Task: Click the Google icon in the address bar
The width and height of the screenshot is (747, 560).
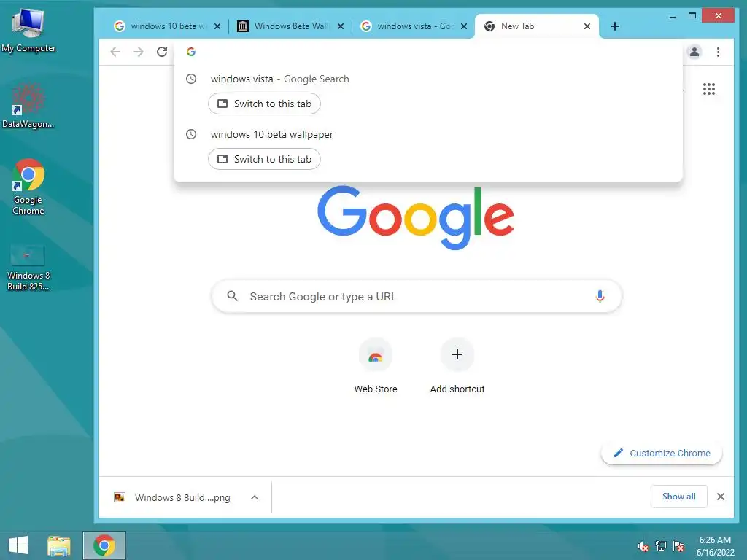Action: point(191,52)
